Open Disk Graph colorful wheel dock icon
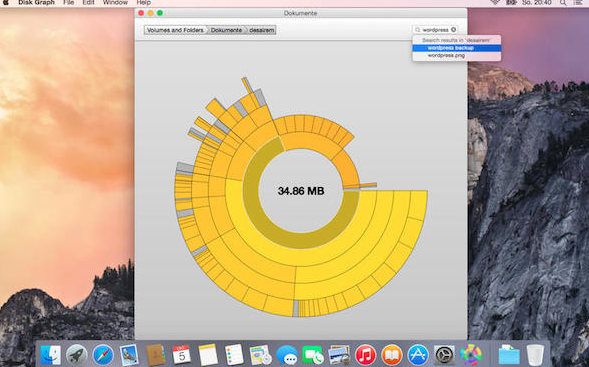Image resolution: width=589 pixels, height=367 pixels. click(470, 354)
